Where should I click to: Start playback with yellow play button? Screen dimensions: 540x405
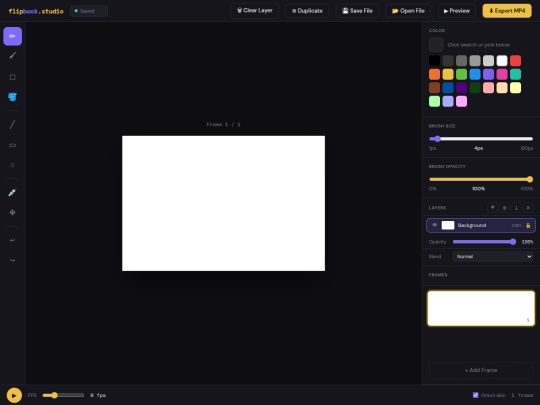click(x=14, y=395)
